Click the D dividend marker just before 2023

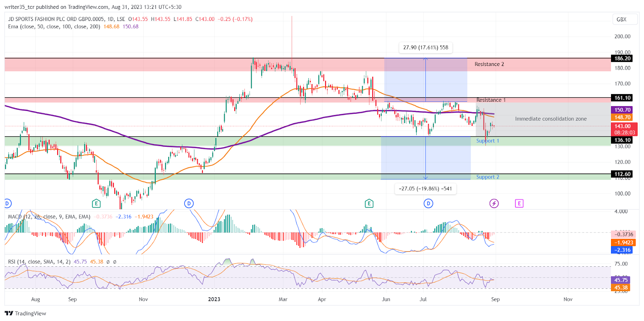(x=189, y=204)
